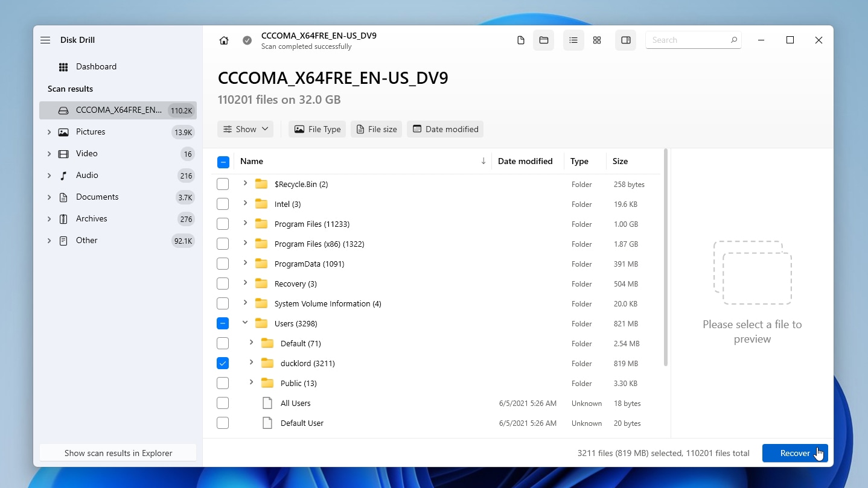Click the Video film icon
Image resolution: width=868 pixels, height=488 pixels.
[x=63, y=154]
